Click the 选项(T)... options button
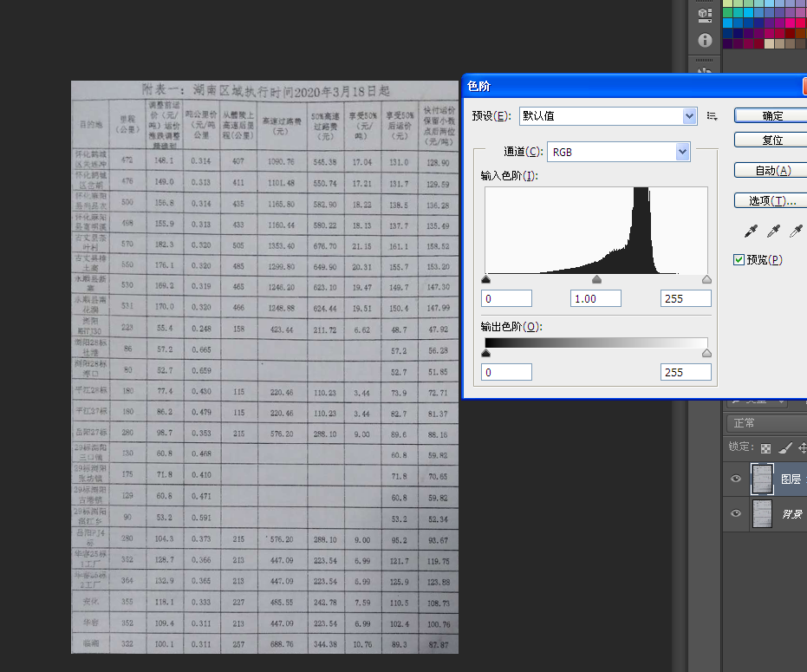Viewport: 807px width, 672px height. [771, 201]
